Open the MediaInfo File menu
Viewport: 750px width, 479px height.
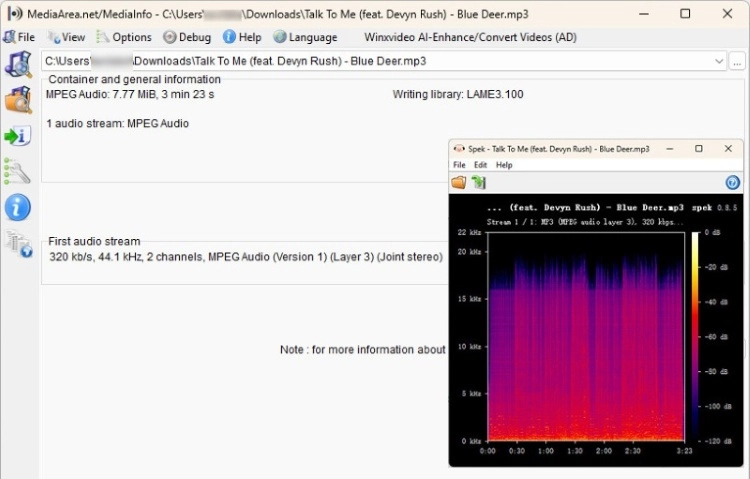pos(19,37)
